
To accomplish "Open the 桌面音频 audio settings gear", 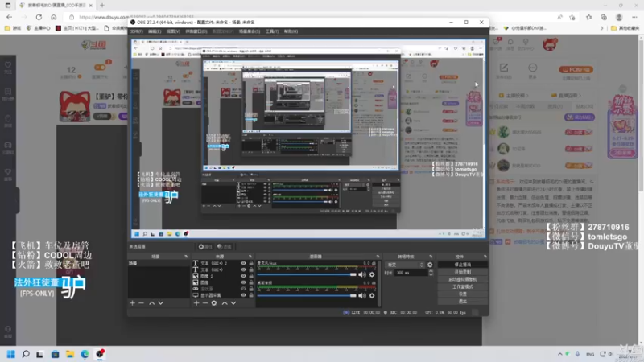I will coord(372,295).
